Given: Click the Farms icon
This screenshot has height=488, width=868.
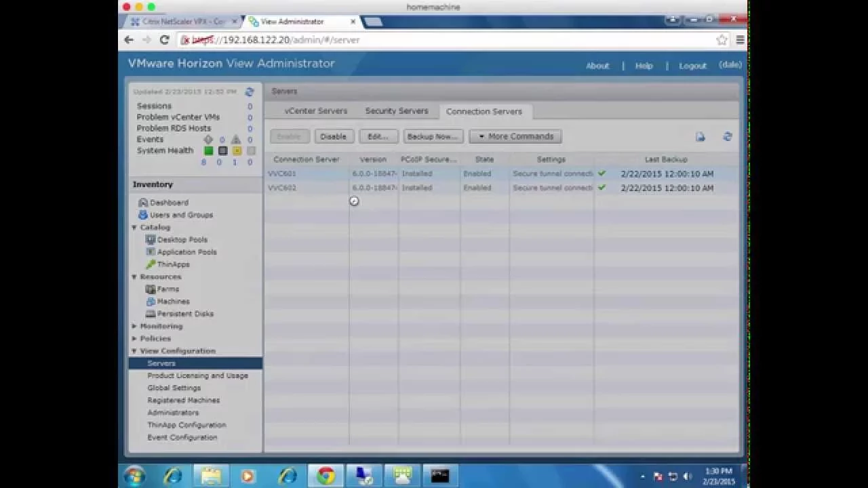Looking at the screenshot, I should coord(151,289).
